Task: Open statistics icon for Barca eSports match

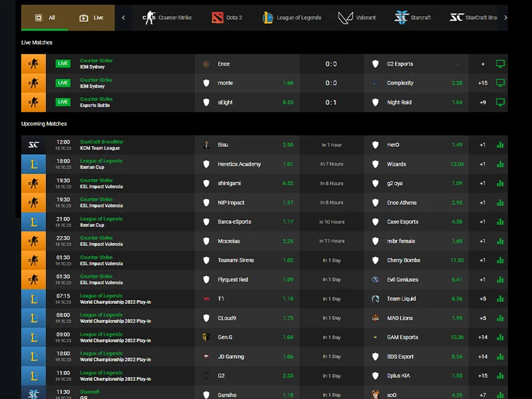Action: point(500,222)
